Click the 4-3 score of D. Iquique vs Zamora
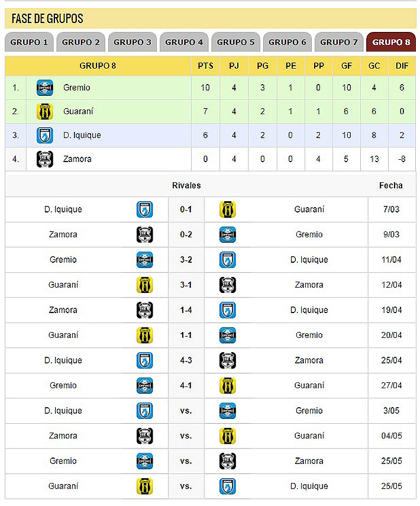The image size is (420, 506). pyautogui.click(x=186, y=360)
